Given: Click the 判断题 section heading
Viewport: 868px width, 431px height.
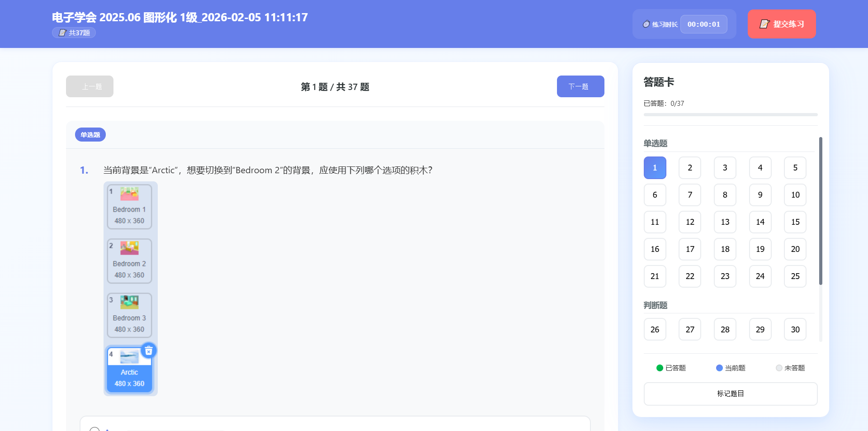Looking at the screenshot, I should 656,305.
